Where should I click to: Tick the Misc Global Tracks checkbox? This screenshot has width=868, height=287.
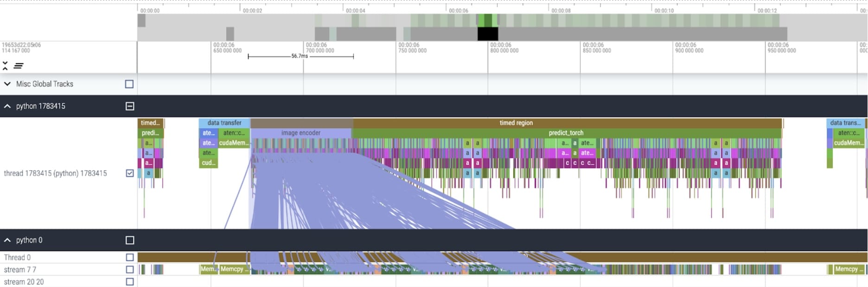point(129,84)
